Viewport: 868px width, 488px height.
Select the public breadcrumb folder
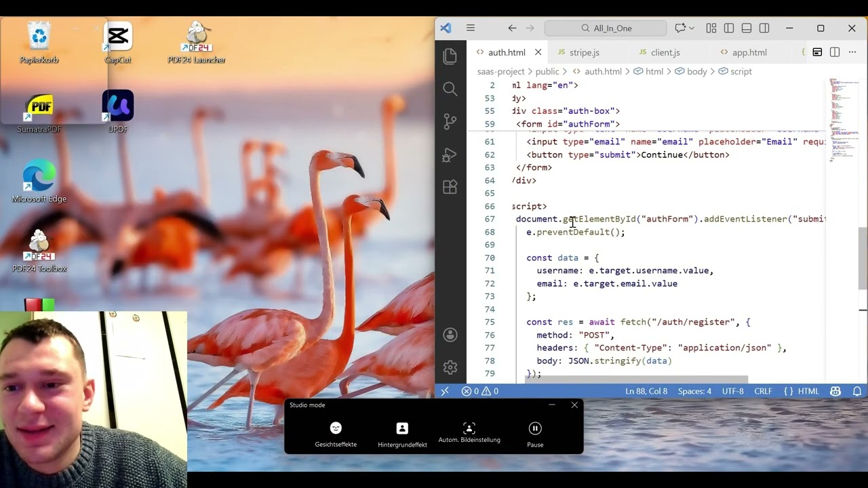pyautogui.click(x=547, y=71)
